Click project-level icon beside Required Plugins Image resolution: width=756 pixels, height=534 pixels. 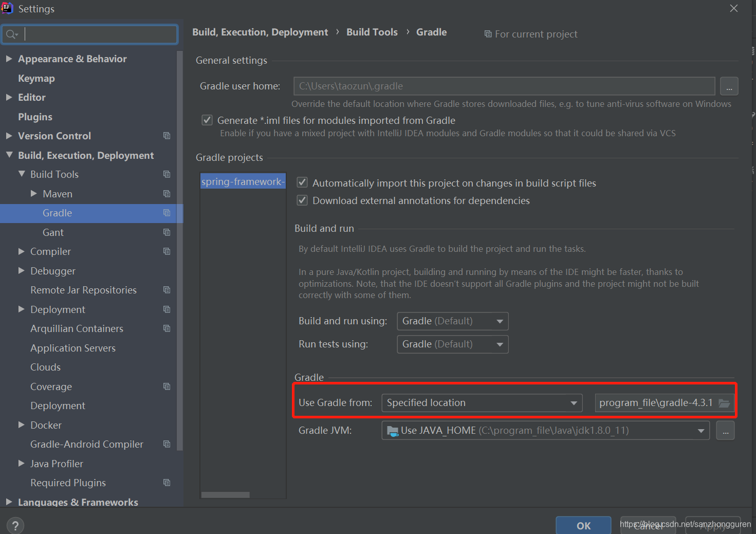(x=167, y=483)
